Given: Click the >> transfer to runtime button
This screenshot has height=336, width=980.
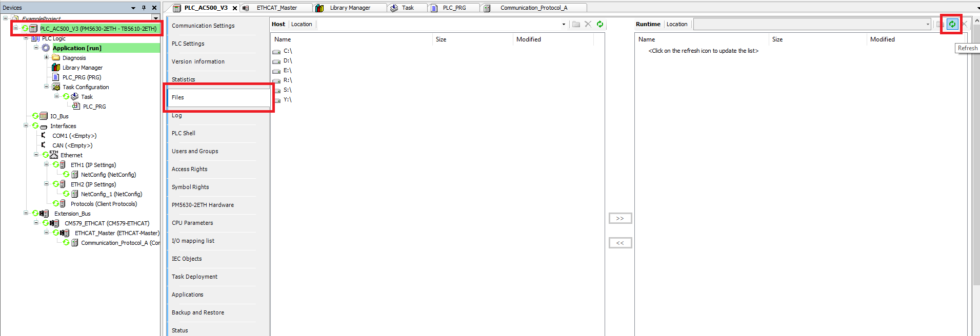Looking at the screenshot, I should (x=620, y=219).
